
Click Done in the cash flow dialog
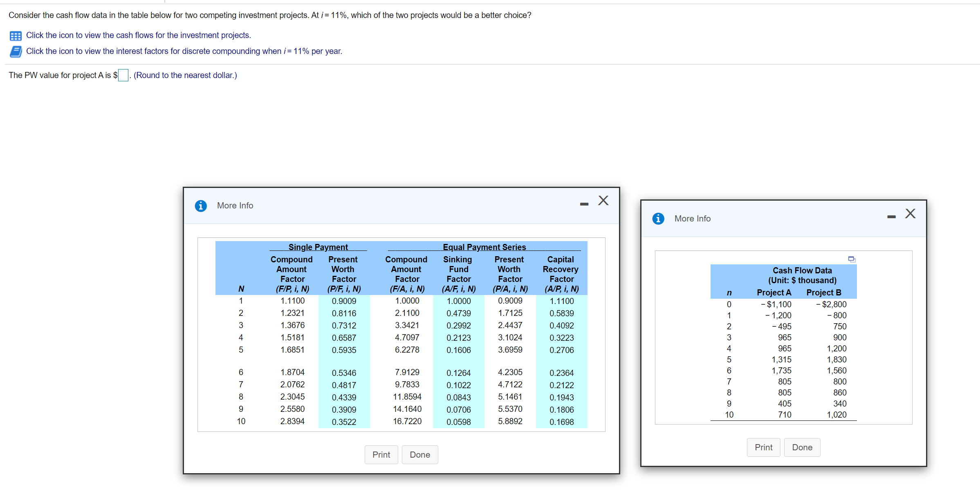pos(802,447)
